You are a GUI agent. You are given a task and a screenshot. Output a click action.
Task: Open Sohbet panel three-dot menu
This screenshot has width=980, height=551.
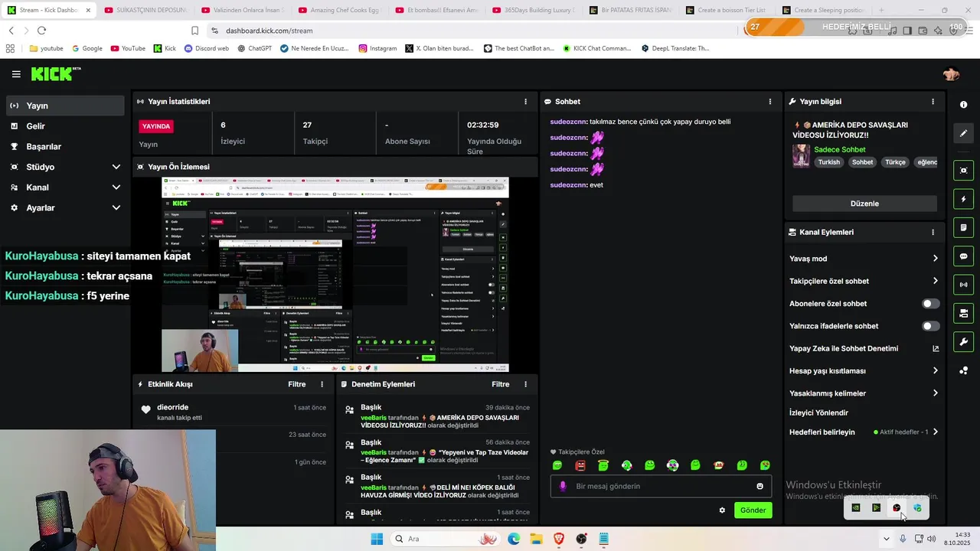point(770,102)
